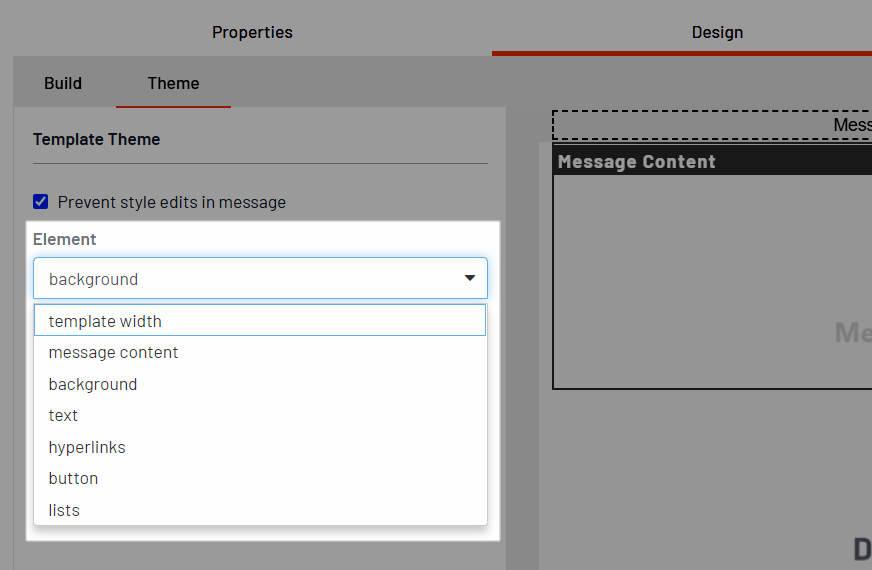Select the dashed placeholder box above Message Content
Screen dimensions: 872x570
coord(712,125)
